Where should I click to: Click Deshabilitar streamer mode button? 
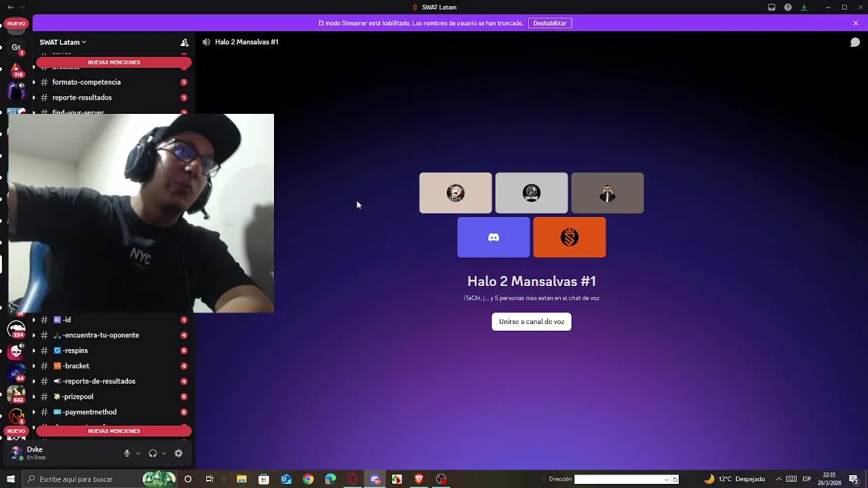click(x=550, y=23)
